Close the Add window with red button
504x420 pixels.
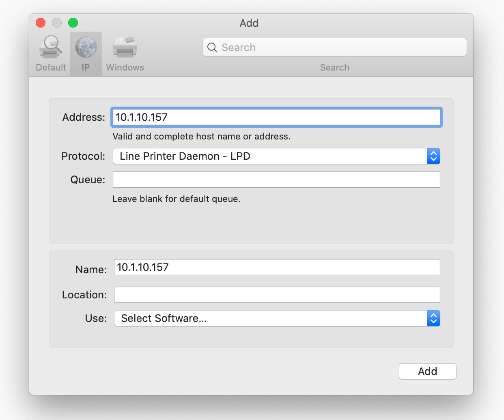pos(41,23)
